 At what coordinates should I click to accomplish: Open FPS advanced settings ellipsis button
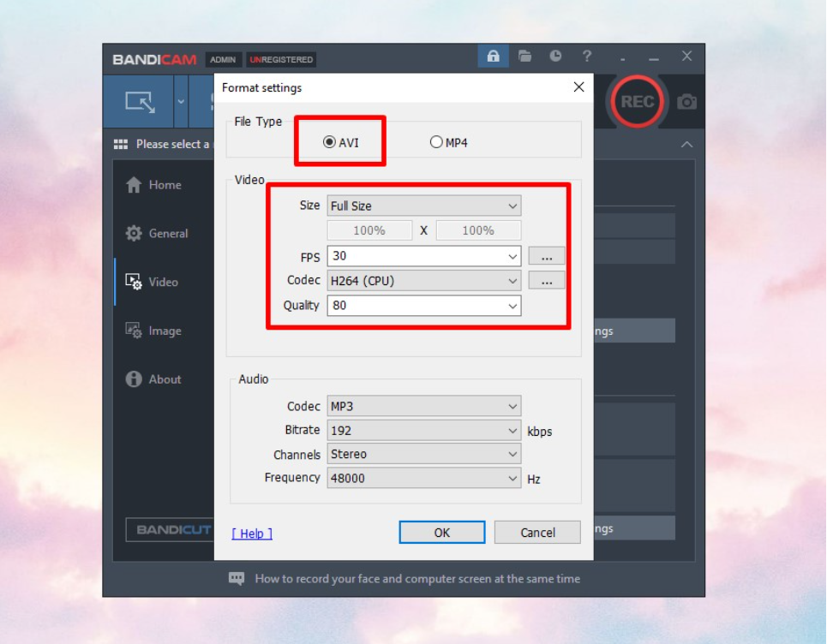coord(547,257)
